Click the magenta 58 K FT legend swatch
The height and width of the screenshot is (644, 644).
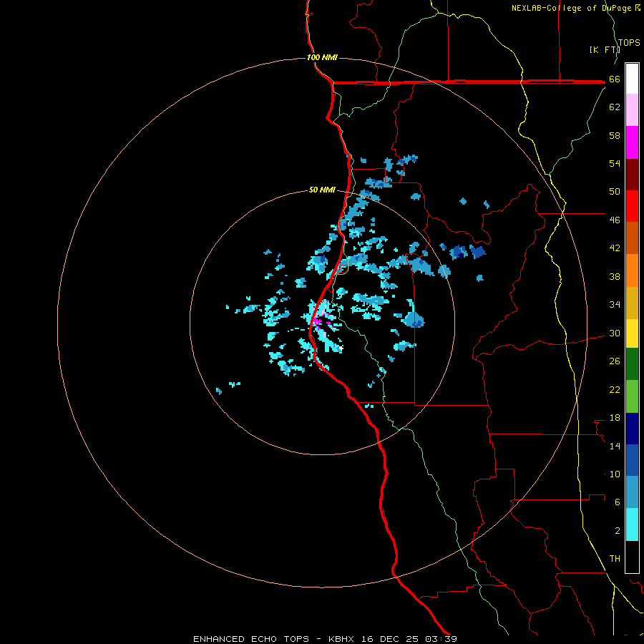[x=632, y=142]
